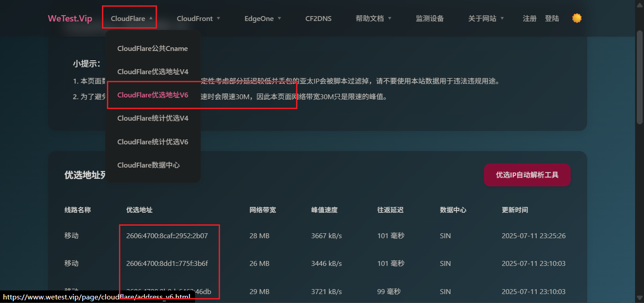
Task: Click the 优选IP自动解析工具 button
Action: [527, 175]
